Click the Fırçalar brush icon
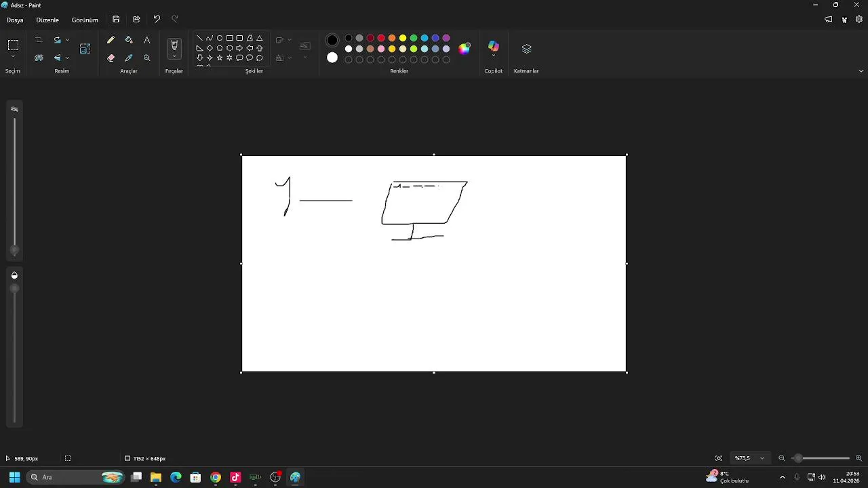Image resolution: width=868 pixels, height=488 pixels. (174, 45)
